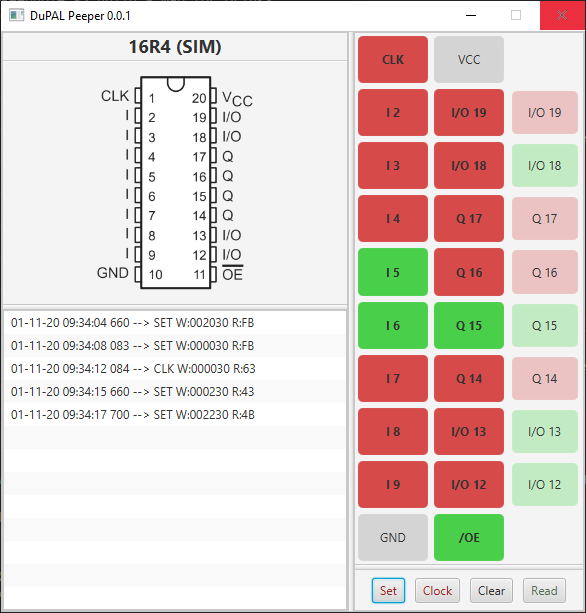
Task: Click the Set button
Action: click(x=388, y=590)
